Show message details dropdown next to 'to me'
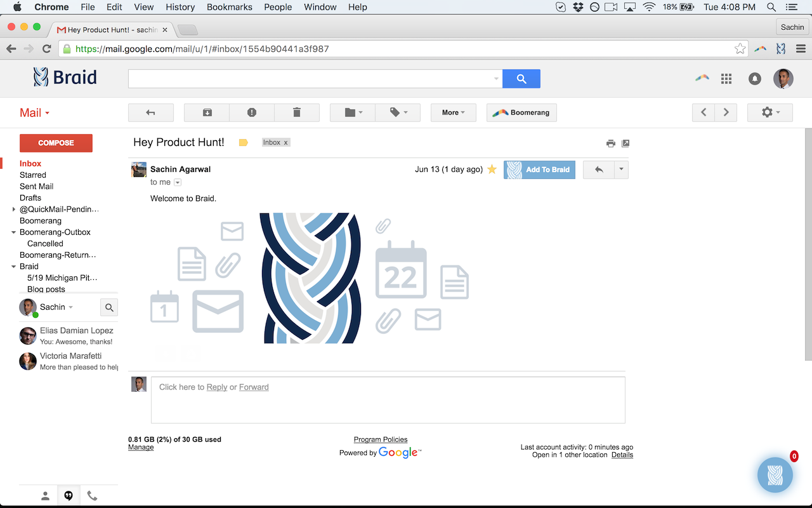 point(178,182)
